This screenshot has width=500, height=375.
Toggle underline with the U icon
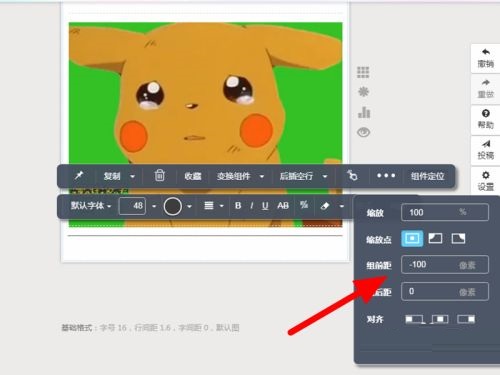point(265,206)
